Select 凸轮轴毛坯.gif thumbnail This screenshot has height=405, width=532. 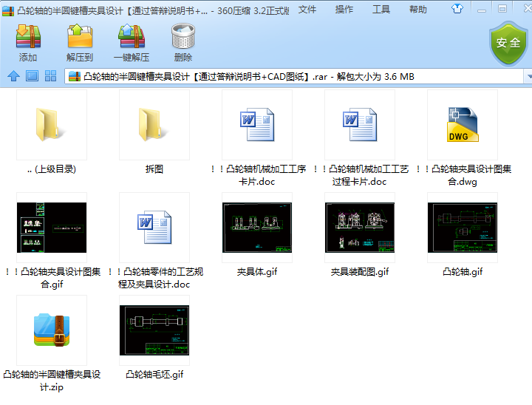coord(154,330)
